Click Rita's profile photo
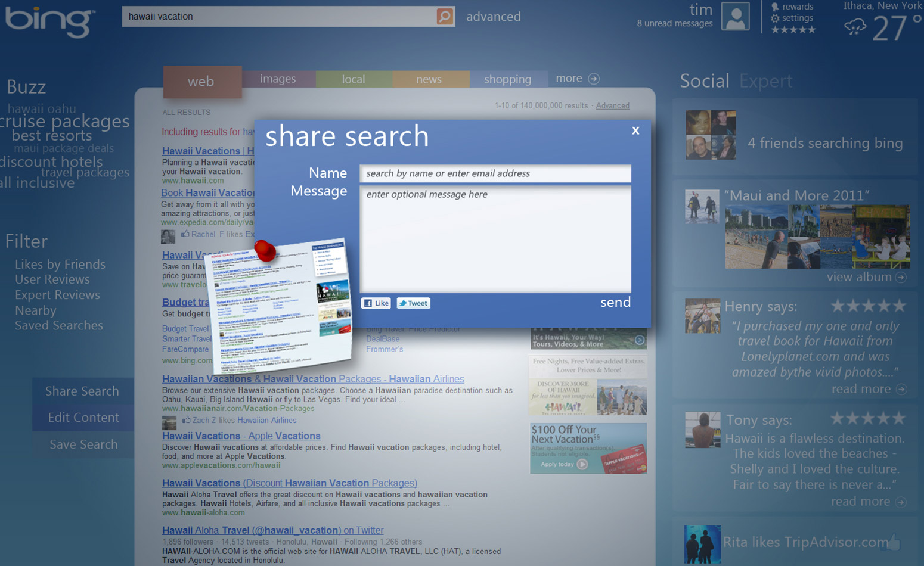This screenshot has width=924, height=566. 702,544
